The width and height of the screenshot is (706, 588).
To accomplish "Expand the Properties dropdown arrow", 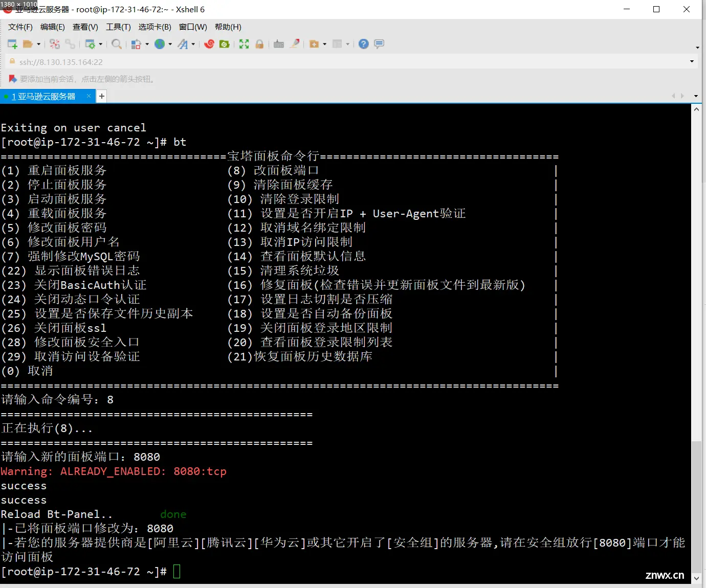I will [x=100, y=44].
